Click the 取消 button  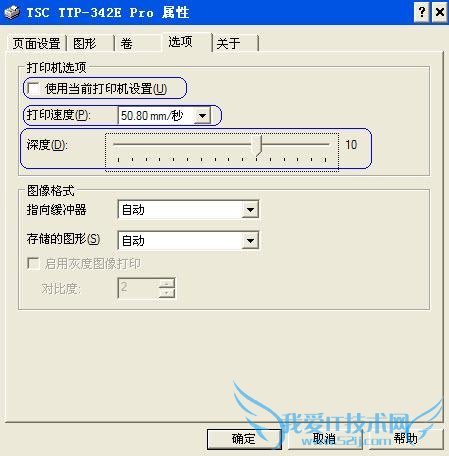(325, 438)
